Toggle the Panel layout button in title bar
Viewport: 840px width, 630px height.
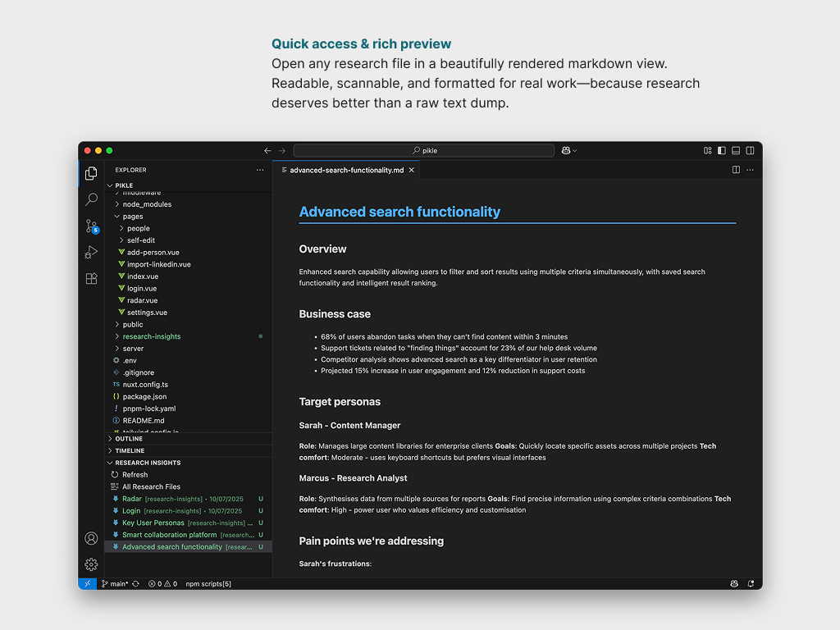(x=737, y=150)
